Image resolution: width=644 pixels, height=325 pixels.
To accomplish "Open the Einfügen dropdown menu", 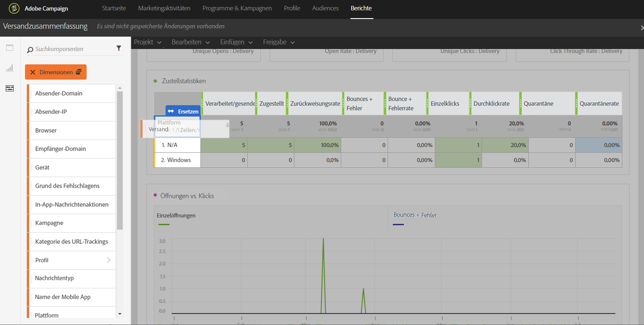I will click(x=237, y=42).
